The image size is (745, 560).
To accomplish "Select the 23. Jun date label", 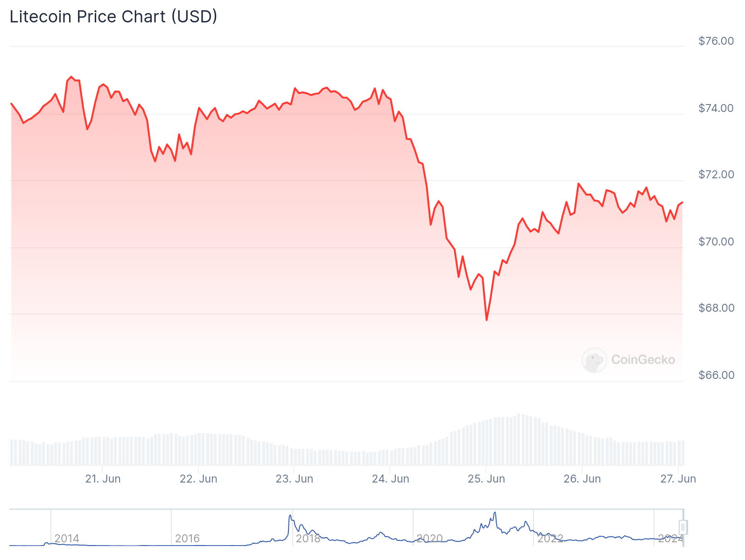I will 294,479.
